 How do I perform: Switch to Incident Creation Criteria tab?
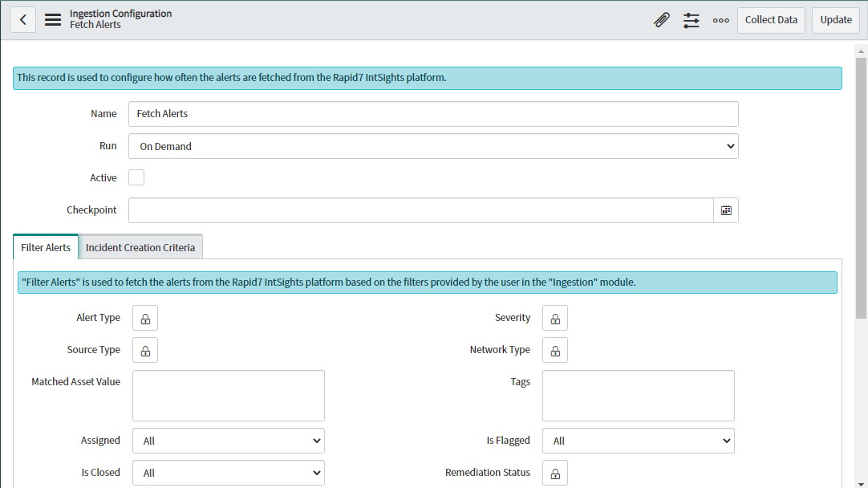point(140,247)
